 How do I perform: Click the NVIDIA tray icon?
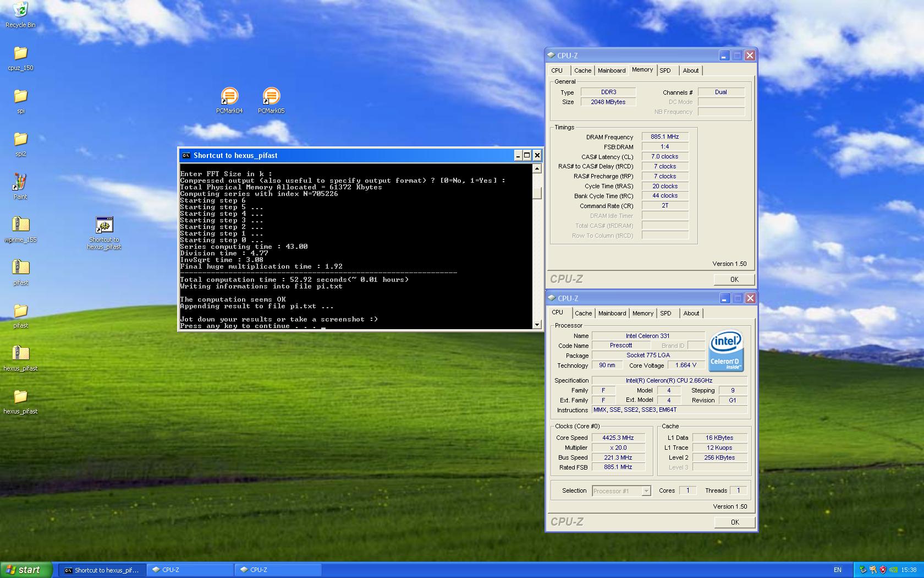tap(894, 570)
